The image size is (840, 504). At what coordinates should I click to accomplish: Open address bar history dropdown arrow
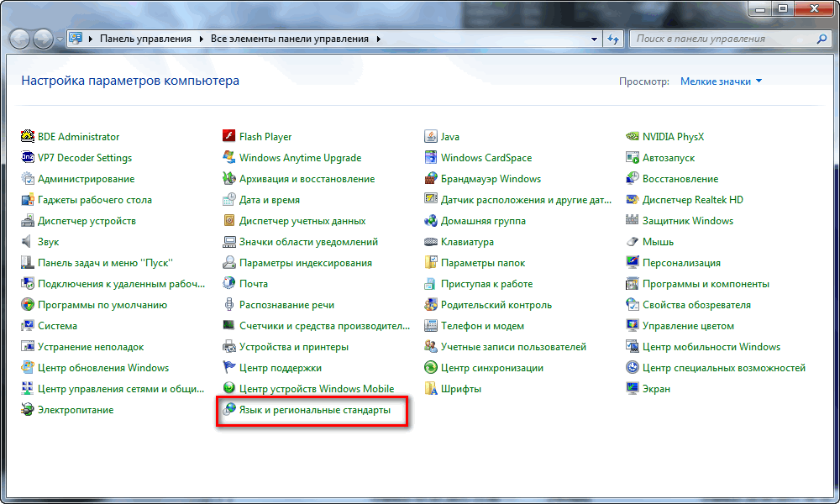pyautogui.click(x=594, y=39)
